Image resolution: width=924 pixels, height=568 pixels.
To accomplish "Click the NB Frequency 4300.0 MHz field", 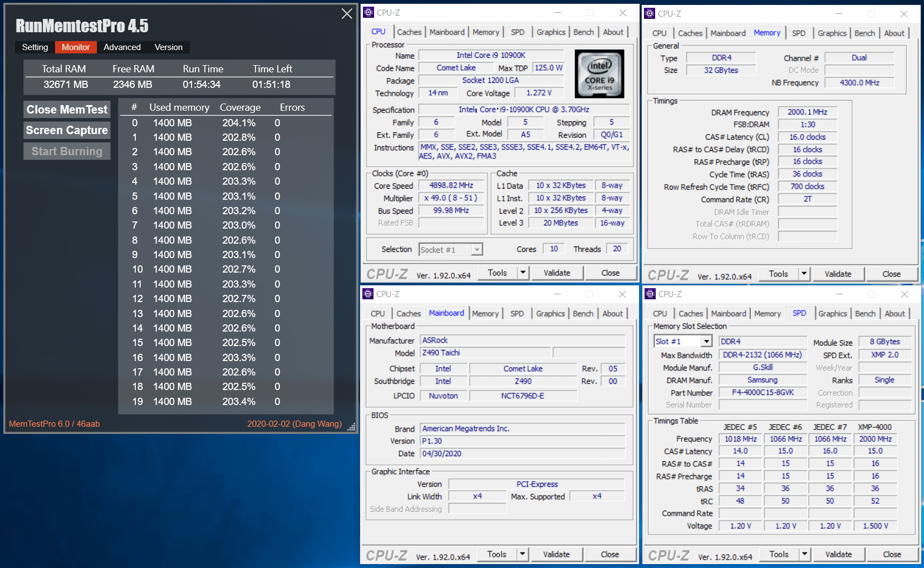I will coord(859,82).
